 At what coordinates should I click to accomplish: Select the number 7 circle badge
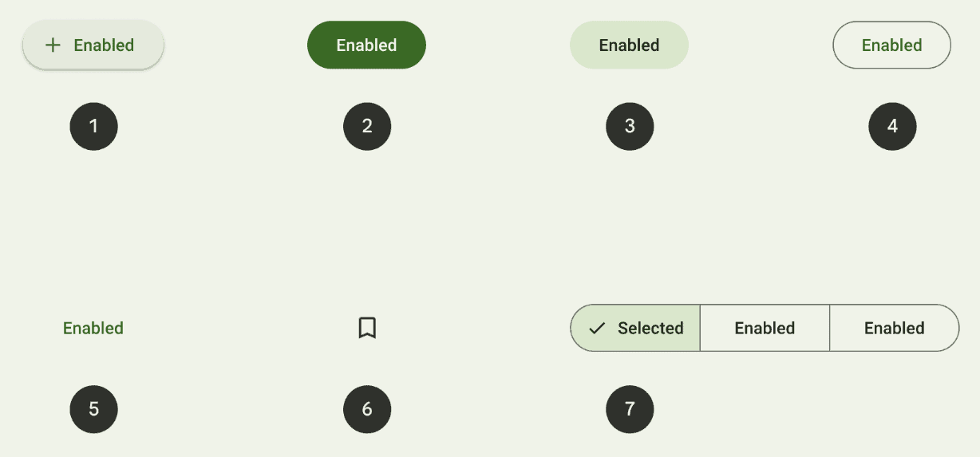pyautogui.click(x=630, y=409)
